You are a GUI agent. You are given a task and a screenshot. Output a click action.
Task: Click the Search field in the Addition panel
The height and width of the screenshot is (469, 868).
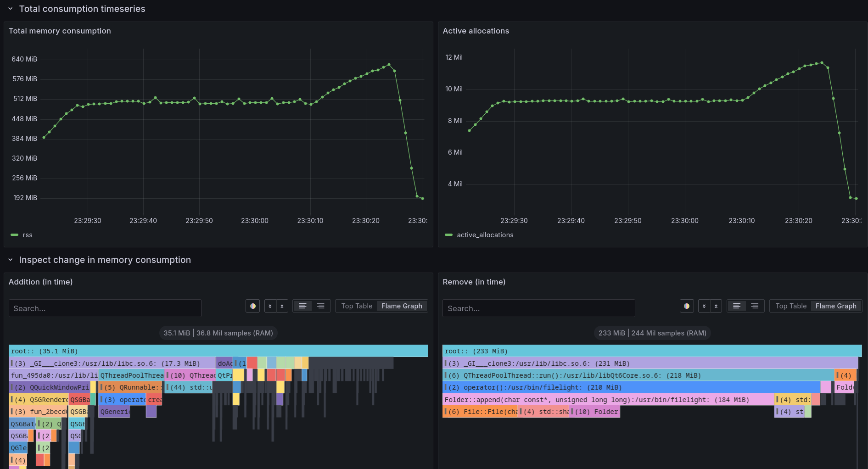tap(105, 308)
